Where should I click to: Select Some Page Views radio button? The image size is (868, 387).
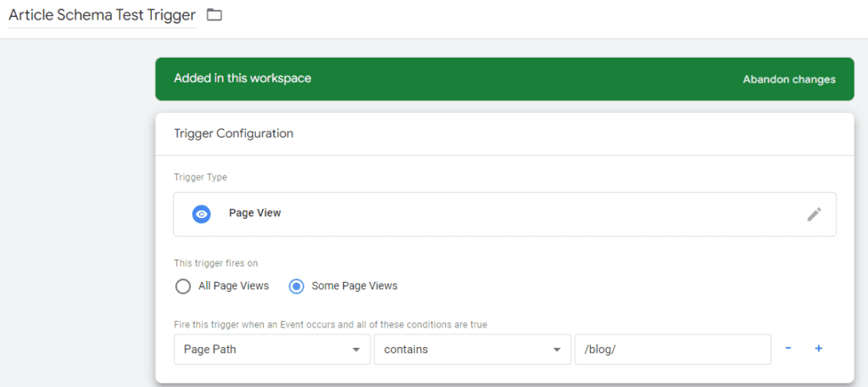297,286
